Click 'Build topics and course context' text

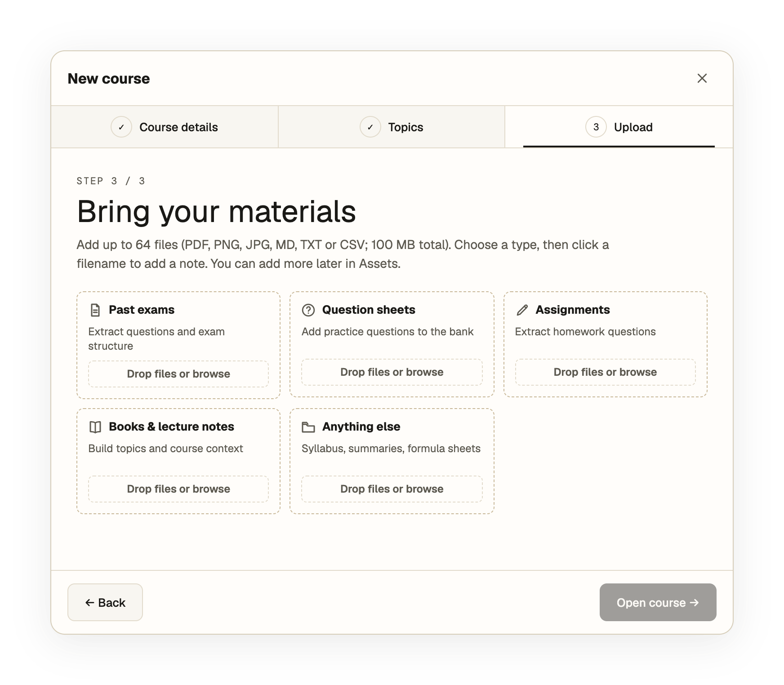[165, 449]
